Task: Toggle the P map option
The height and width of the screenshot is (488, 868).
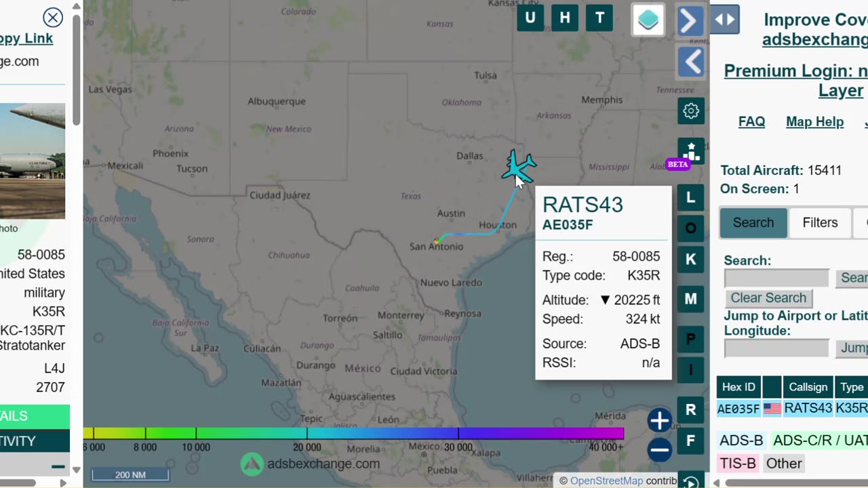Action: (x=690, y=339)
